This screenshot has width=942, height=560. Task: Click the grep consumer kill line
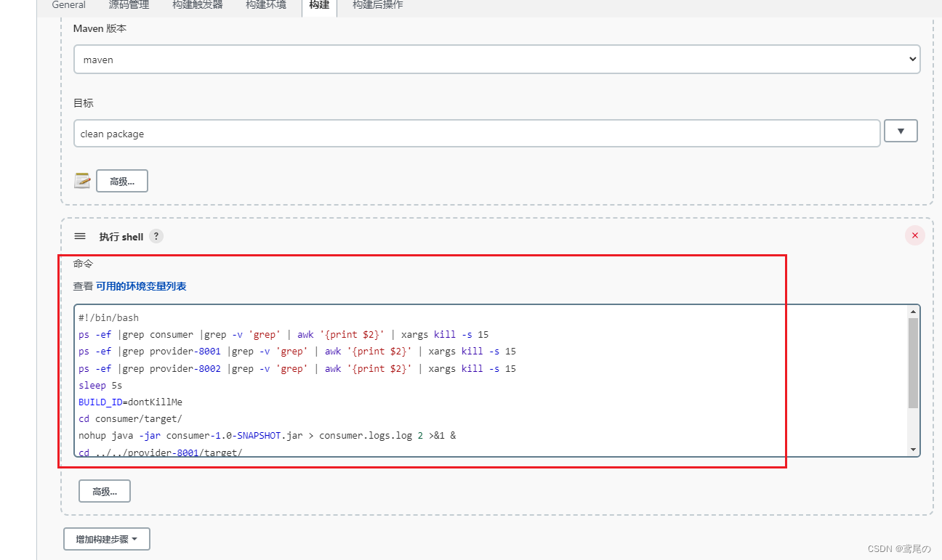click(x=283, y=335)
